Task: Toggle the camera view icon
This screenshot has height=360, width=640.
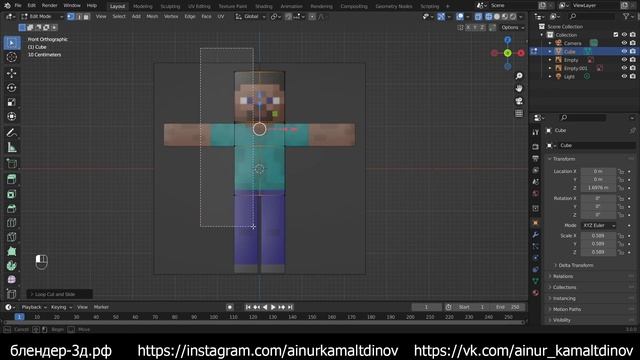Action: click(x=519, y=101)
